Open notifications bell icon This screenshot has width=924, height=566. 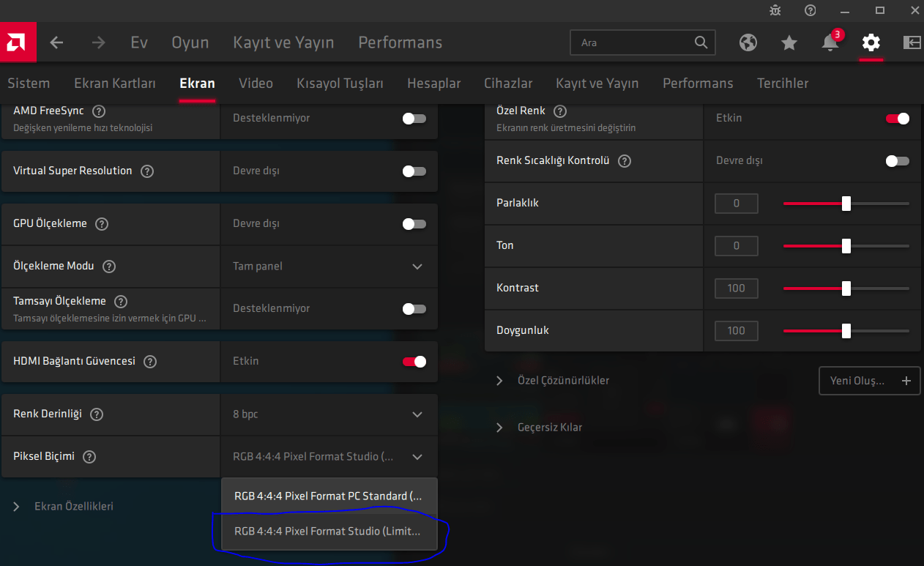pyautogui.click(x=830, y=42)
